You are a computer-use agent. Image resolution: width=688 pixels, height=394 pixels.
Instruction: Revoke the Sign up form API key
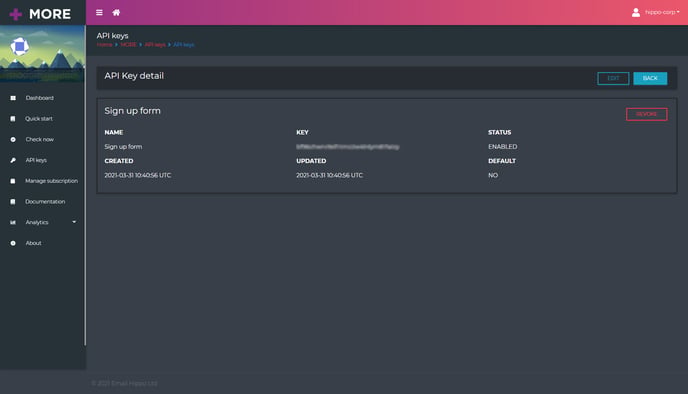[646, 114]
